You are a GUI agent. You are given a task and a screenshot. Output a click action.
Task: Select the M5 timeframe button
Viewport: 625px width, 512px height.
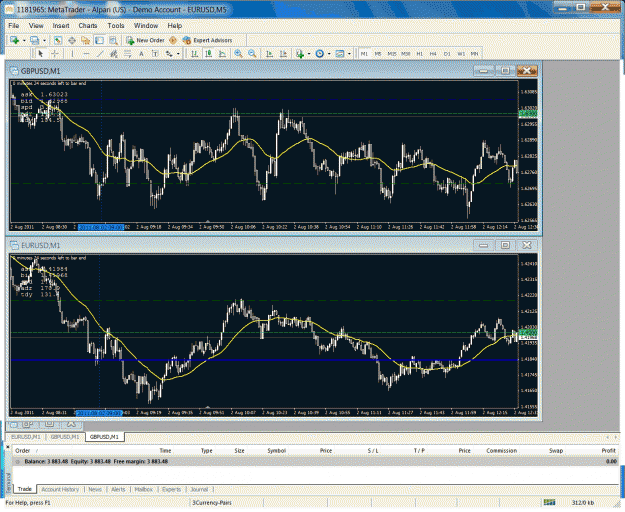coord(378,54)
